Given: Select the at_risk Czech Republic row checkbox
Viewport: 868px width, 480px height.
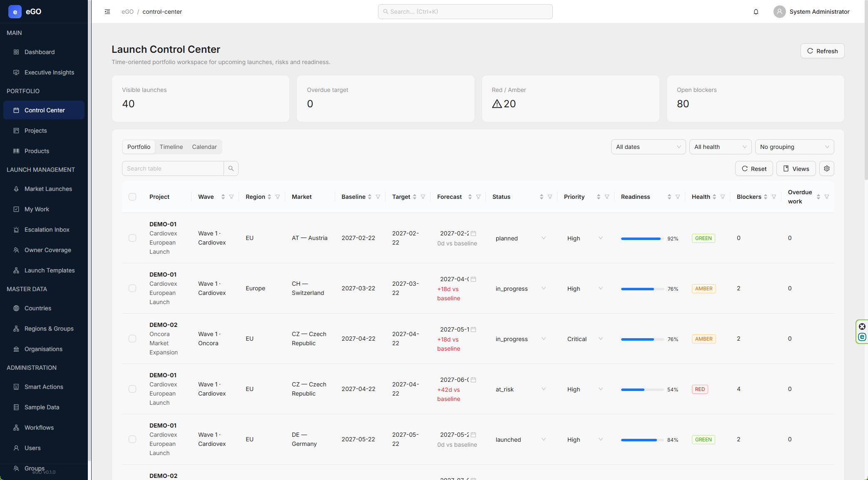Looking at the screenshot, I should pyautogui.click(x=132, y=389).
